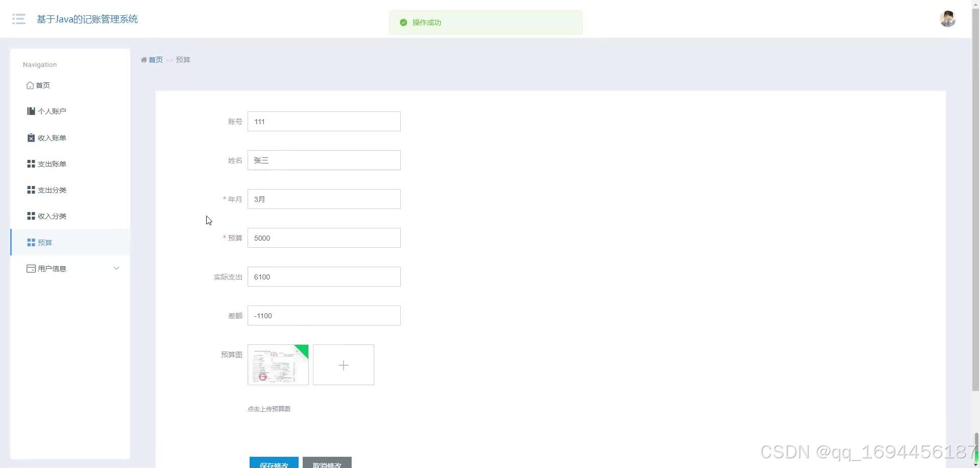Screen dimensions: 980x468
Task: Go to 收入账单 in the sidebar
Action: (70, 138)
